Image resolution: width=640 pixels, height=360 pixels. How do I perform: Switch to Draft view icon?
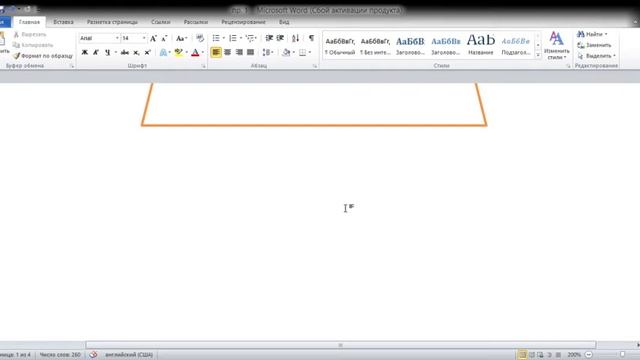[x=558, y=355]
